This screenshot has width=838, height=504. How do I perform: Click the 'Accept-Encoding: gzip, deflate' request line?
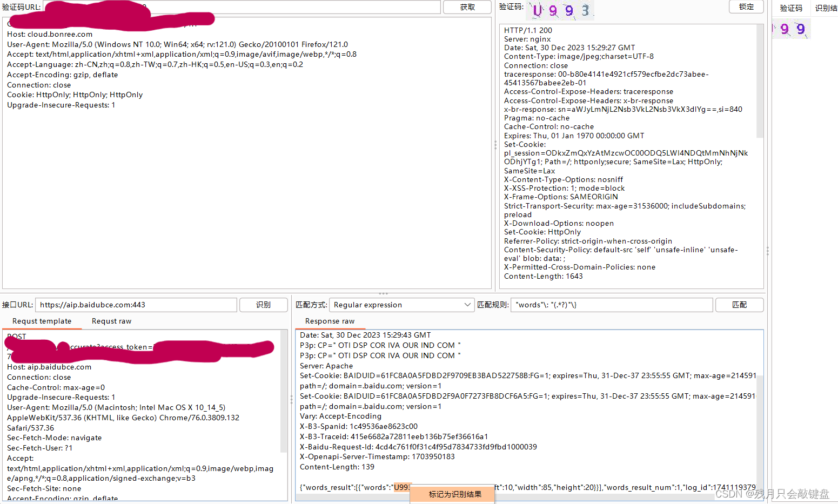pyautogui.click(x=62, y=75)
